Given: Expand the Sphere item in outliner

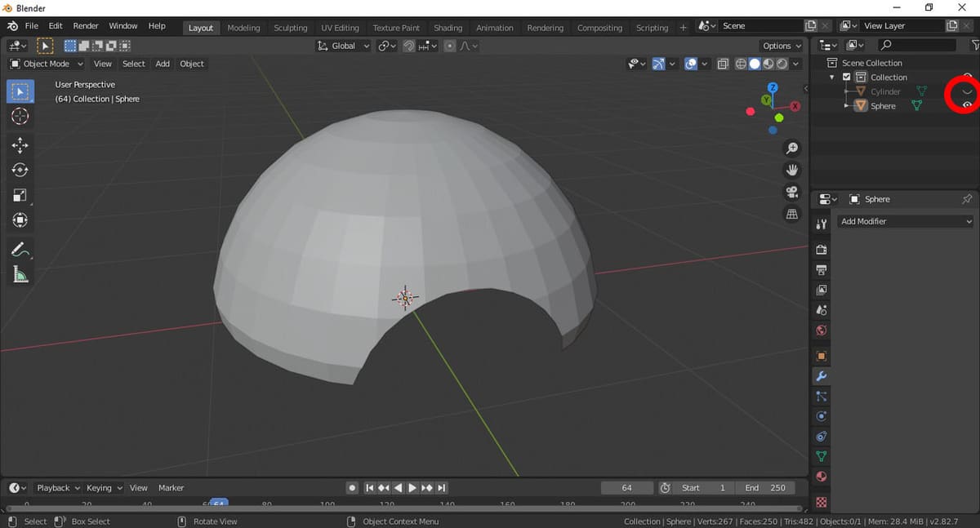Looking at the screenshot, I should point(847,106).
